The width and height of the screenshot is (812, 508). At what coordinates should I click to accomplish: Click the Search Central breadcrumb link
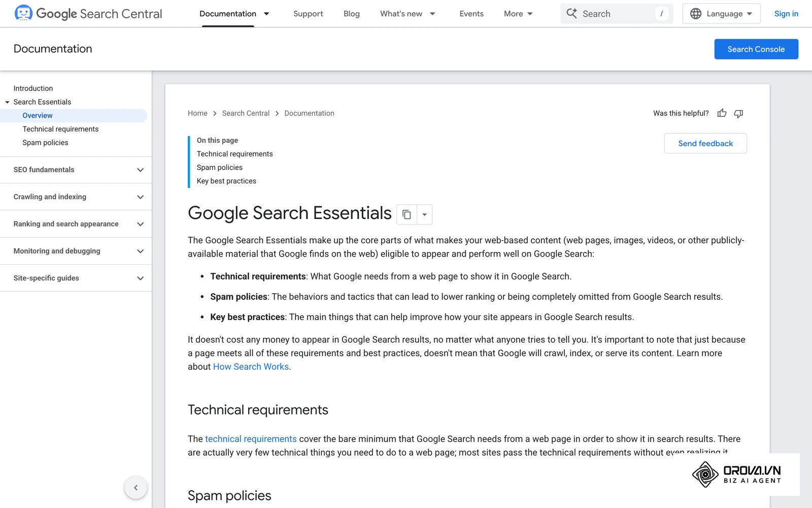pos(246,113)
